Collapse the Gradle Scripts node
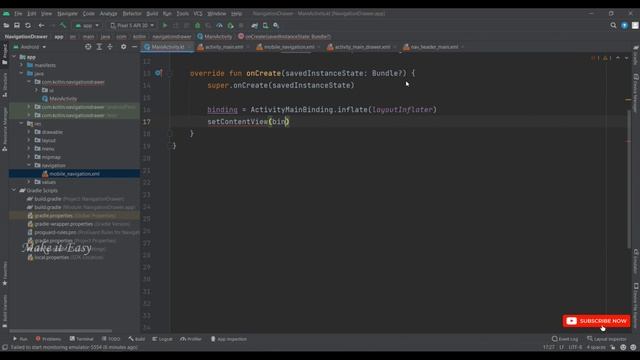This screenshot has width=640, height=360. click(14, 190)
